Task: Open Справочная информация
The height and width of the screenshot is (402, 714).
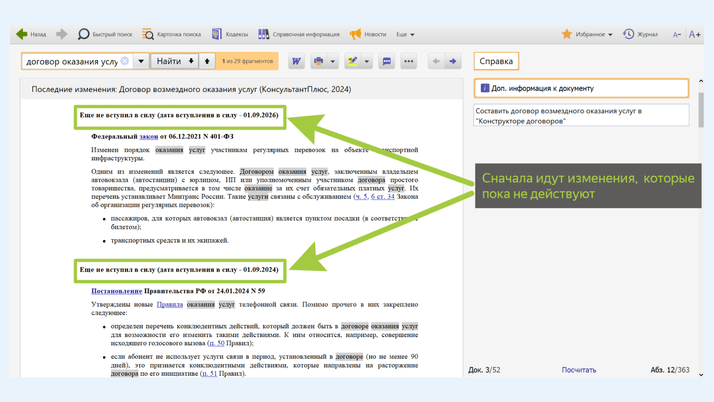Action: (298, 34)
